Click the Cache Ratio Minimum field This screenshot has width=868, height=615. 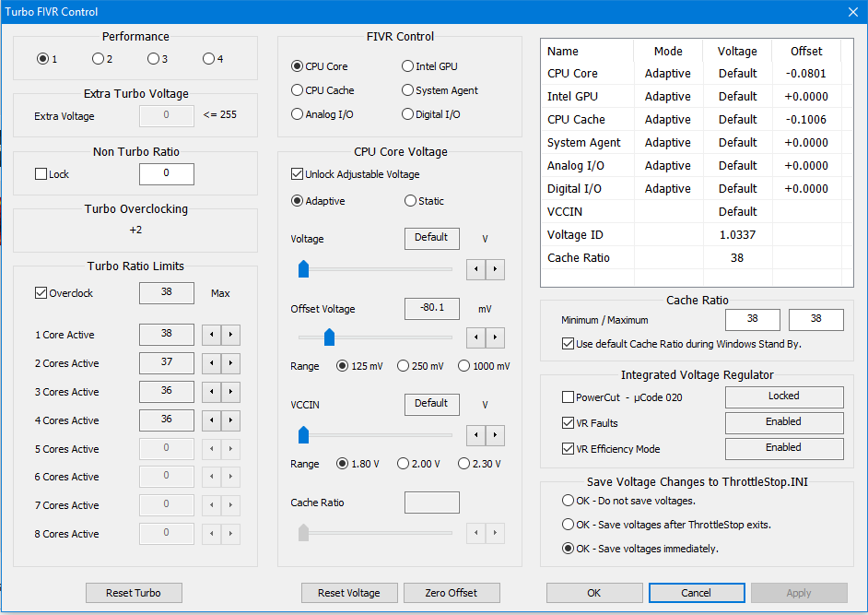coord(752,320)
